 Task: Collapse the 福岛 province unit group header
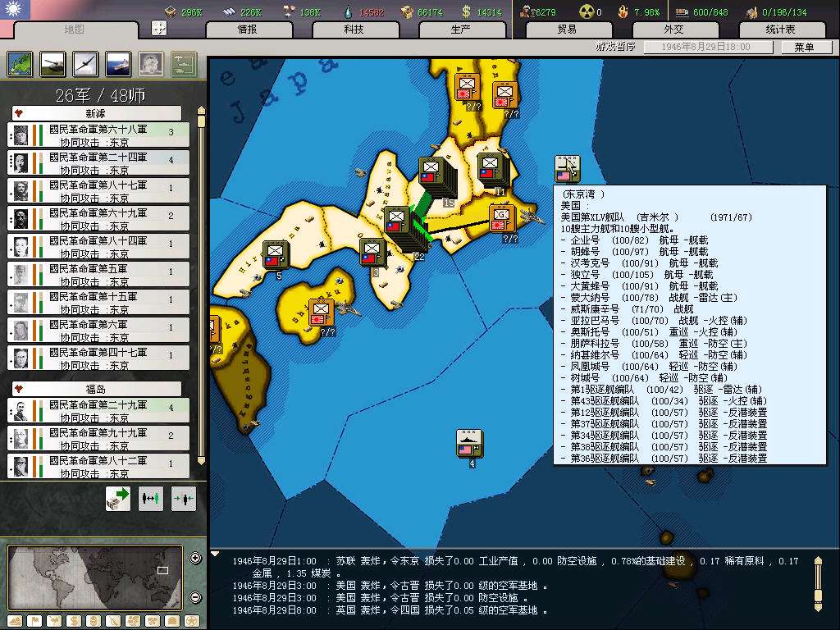point(97,389)
